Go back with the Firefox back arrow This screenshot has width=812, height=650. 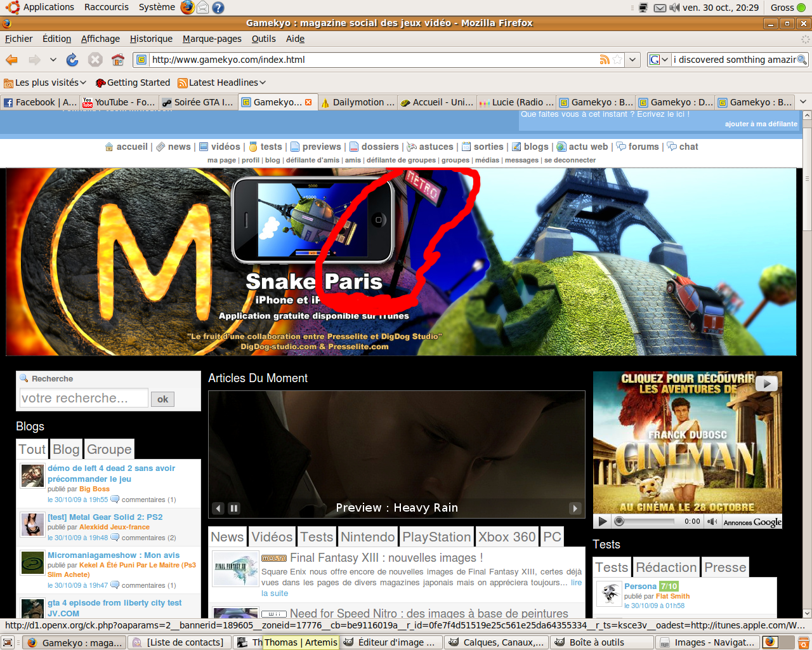pos(11,60)
